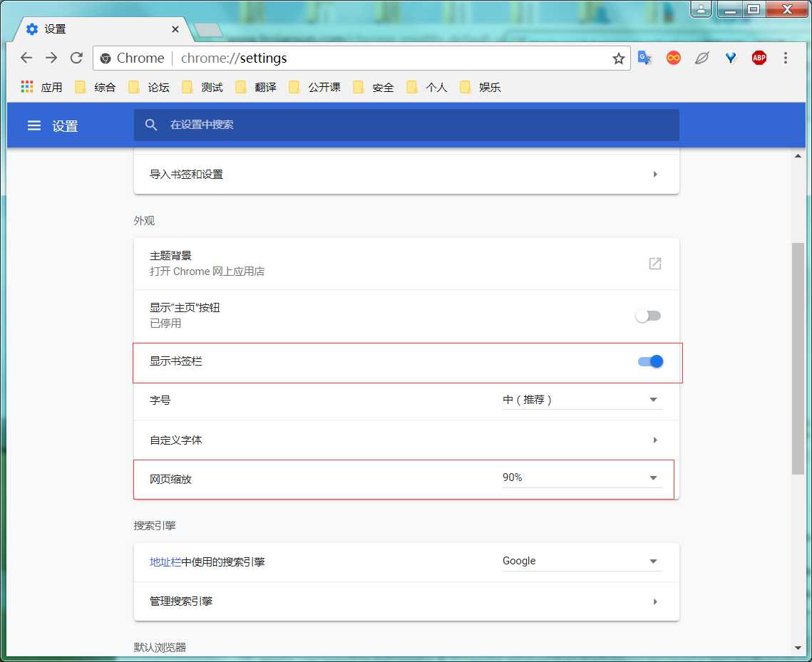
Task: Open the 安全 bookmark folder
Action: tap(374, 87)
